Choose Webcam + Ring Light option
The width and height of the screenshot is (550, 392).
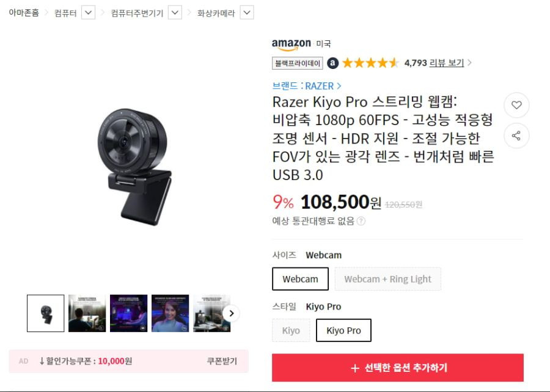(387, 279)
